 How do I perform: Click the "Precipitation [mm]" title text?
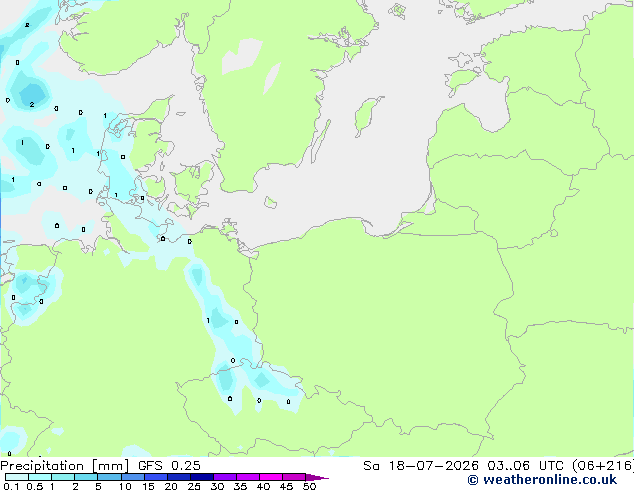pyautogui.click(x=65, y=466)
